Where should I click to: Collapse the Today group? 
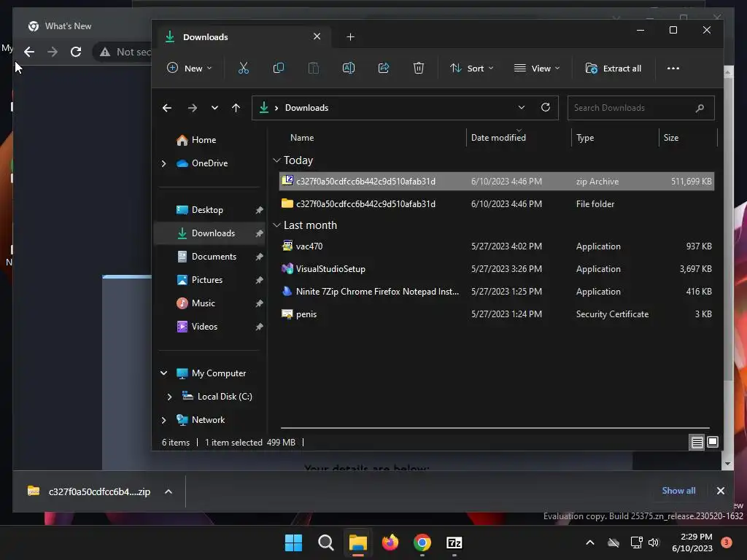point(276,160)
